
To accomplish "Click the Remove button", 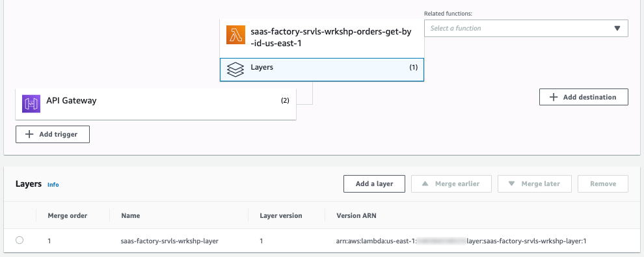I will [603, 184].
